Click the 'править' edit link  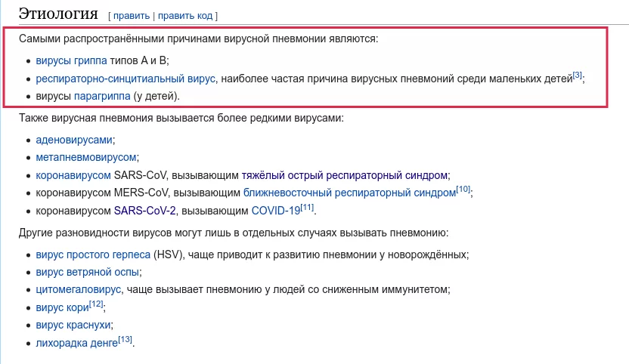pos(132,15)
